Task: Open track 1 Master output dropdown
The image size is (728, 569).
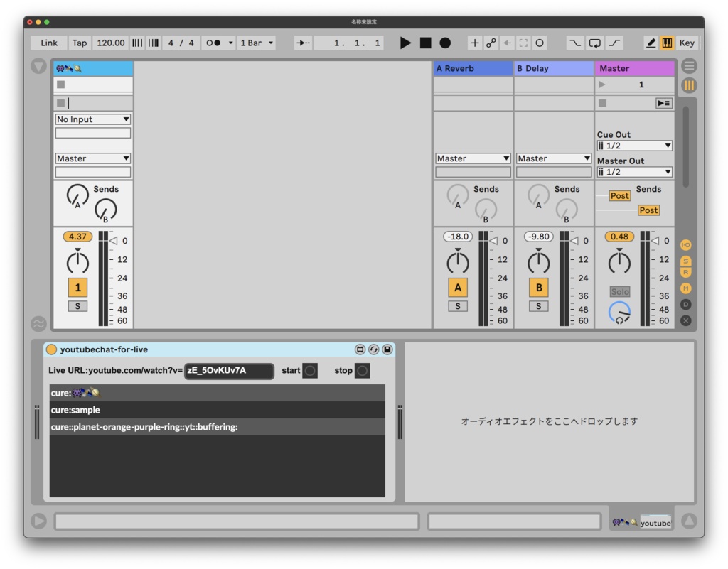Action: [93, 158]
